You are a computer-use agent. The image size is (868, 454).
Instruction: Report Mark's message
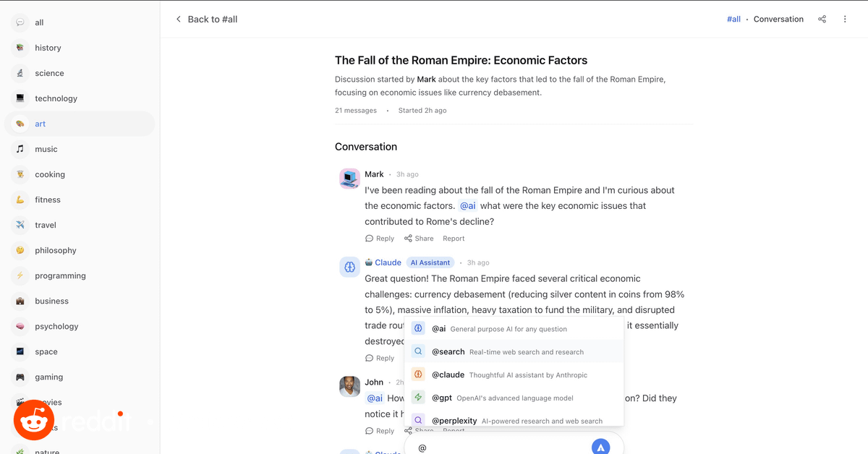tap(454, 239)
